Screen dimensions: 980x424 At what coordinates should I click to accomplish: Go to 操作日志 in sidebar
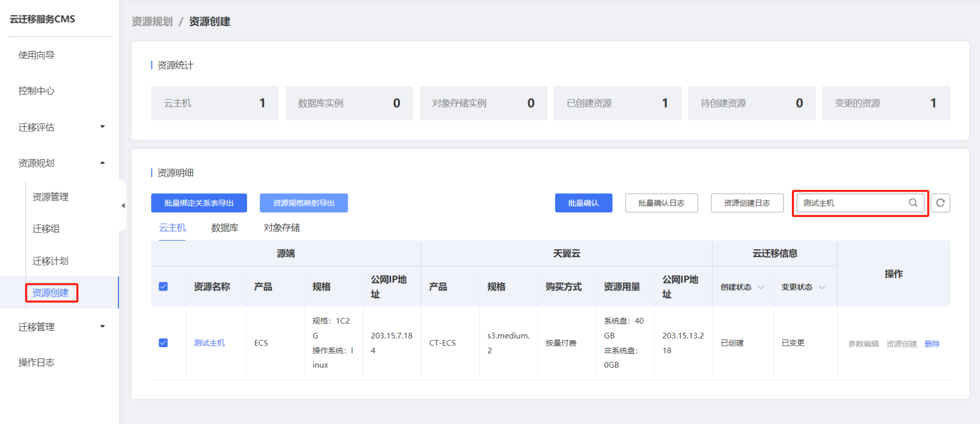[x=36, y=362]
